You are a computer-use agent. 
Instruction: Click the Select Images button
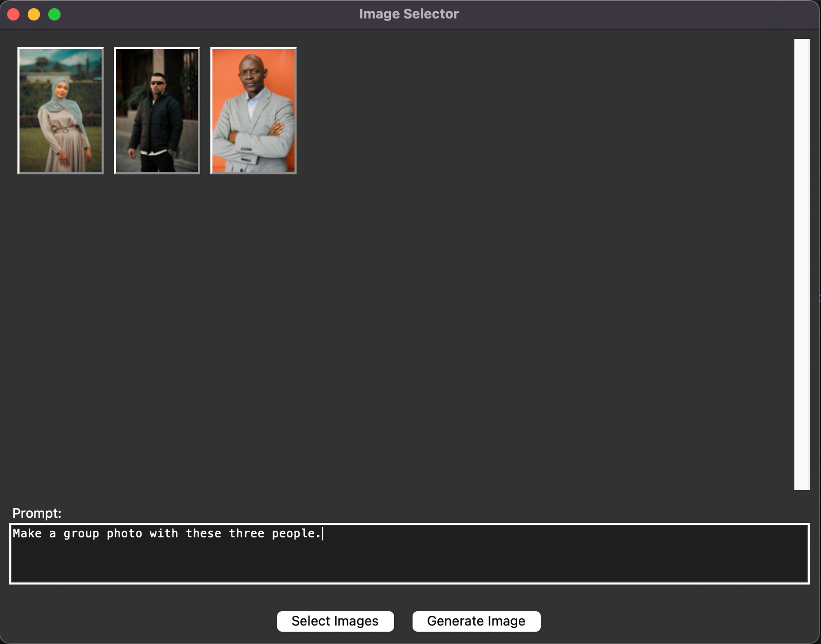(x=335, y=621)
